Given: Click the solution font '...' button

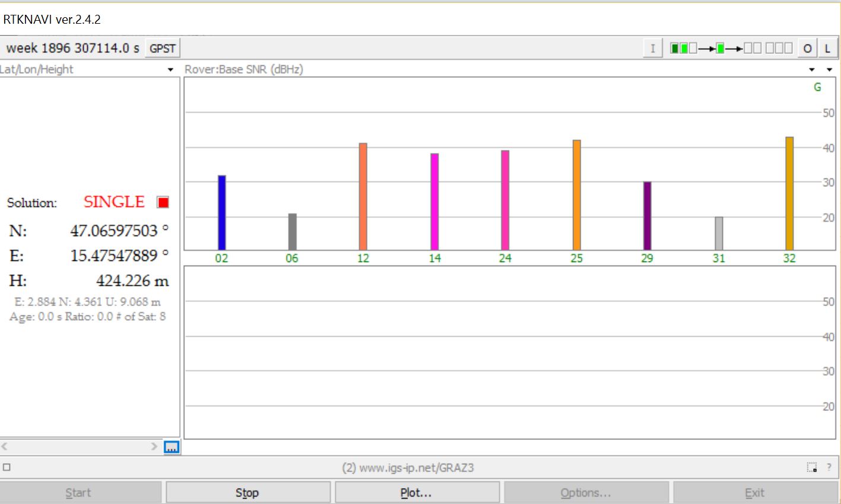Looking at the screenshot, I should (x=171, y=447).
